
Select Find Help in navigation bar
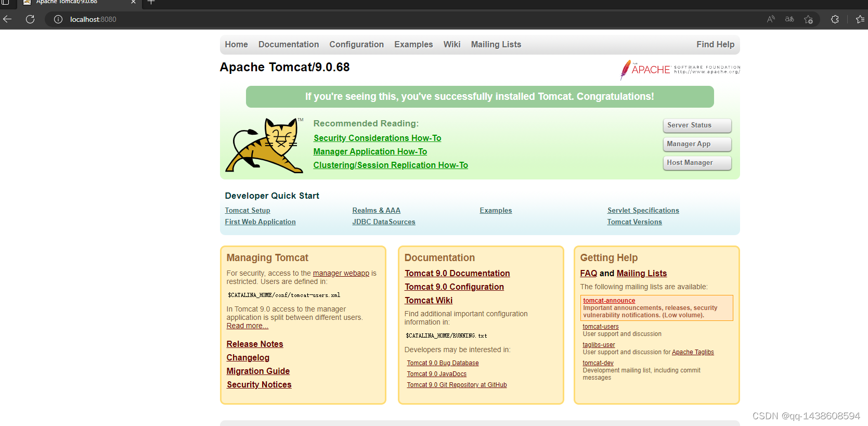click(715, 45)
